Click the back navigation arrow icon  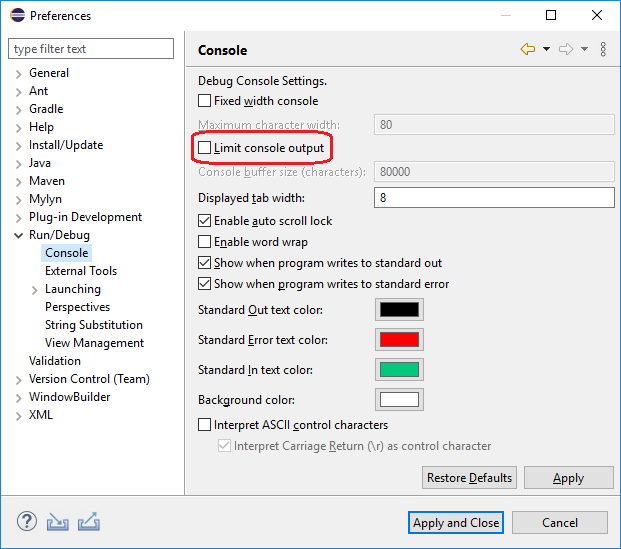[528, 49]
